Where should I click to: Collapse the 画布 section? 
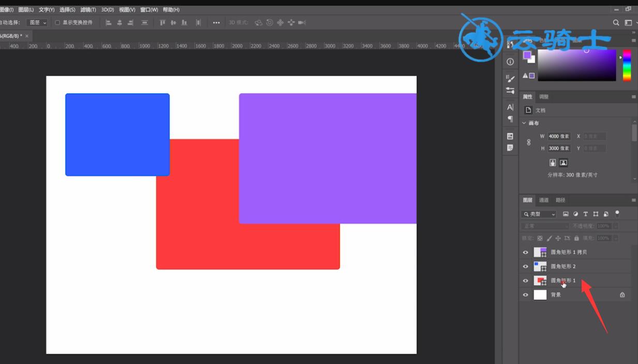point(524,123)
